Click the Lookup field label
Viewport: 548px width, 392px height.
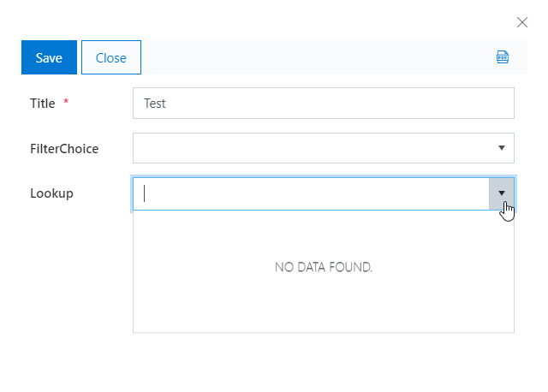[x=51, y=193]
